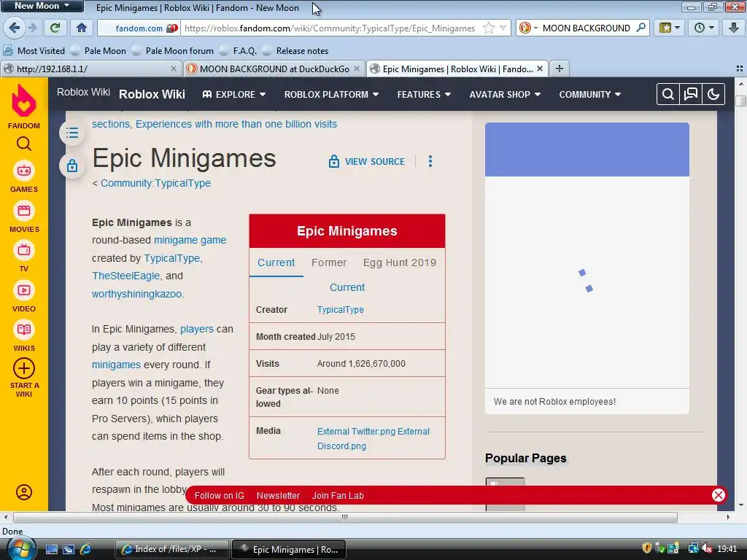Close the red Follow on IG banner
Viewport: 747px width, 560px height.
[719, 495]
